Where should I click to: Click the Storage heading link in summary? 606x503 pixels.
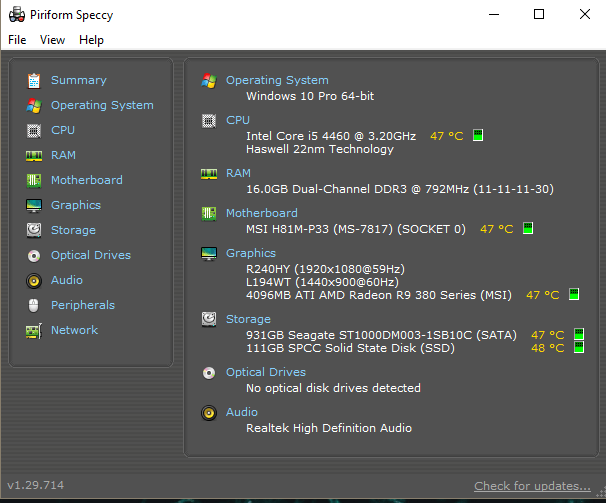click(x=248, y=319)
